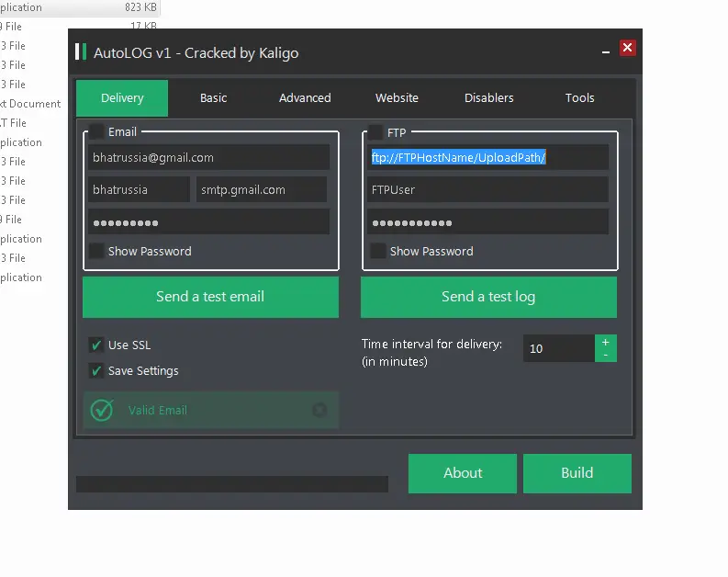The width and height of the screenshot is (728, 577).
Task: Toggle Show Password under FTP section
Action: coord(377,251)
